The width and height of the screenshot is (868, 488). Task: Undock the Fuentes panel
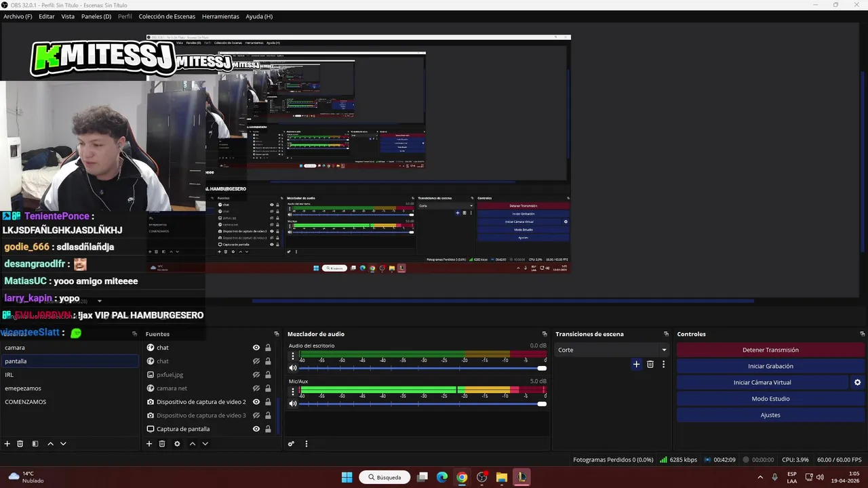tap(276, 333)
